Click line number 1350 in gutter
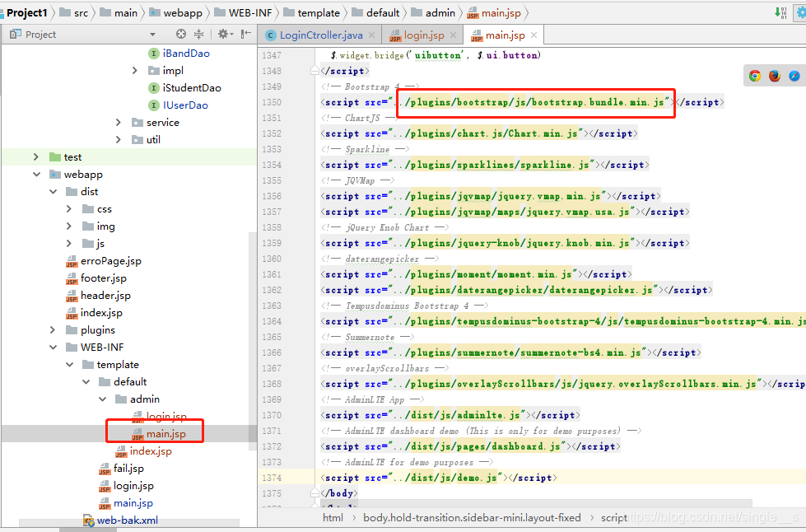The width and height of the screenshot is (806, 532). [272, 102]
